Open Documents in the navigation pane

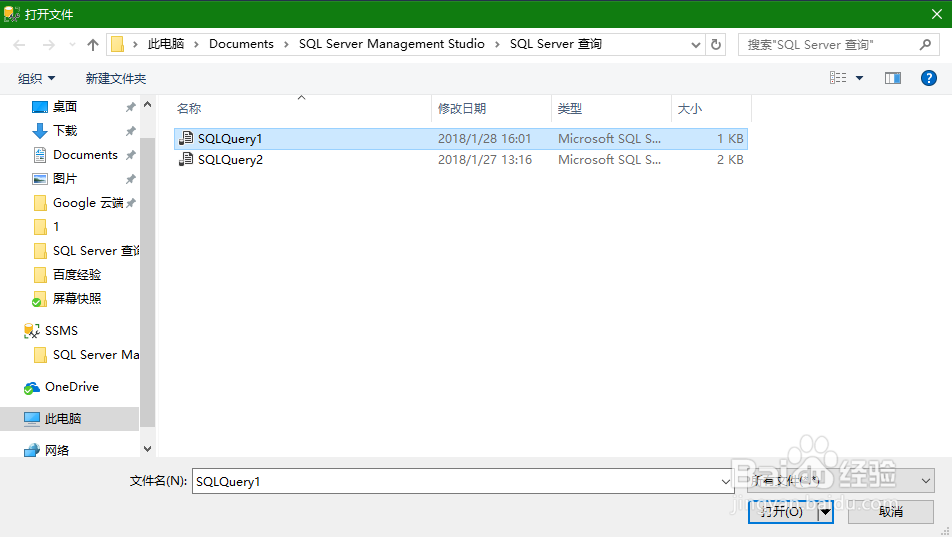[83, 155]
